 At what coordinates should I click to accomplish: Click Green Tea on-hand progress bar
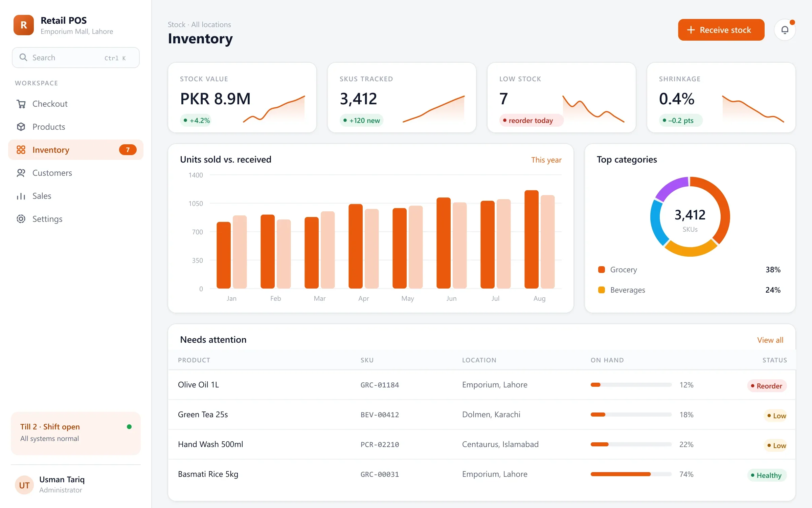tap(631, 415)
